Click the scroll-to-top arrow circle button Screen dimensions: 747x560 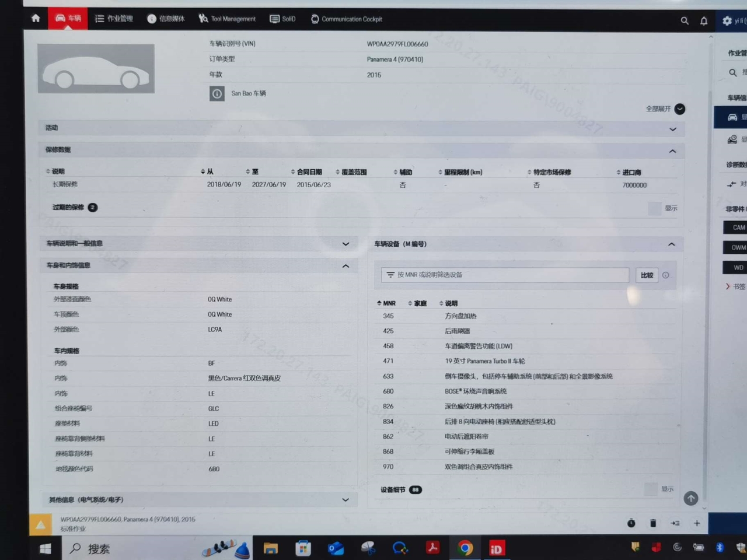point(691,498)
